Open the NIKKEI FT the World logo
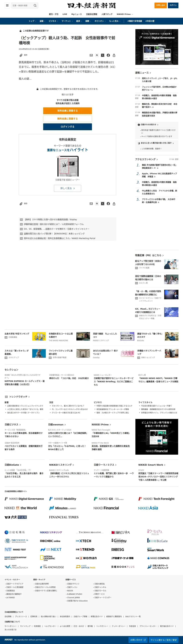The height and width of the screenshot is (644, 183). tap(21, 508)
